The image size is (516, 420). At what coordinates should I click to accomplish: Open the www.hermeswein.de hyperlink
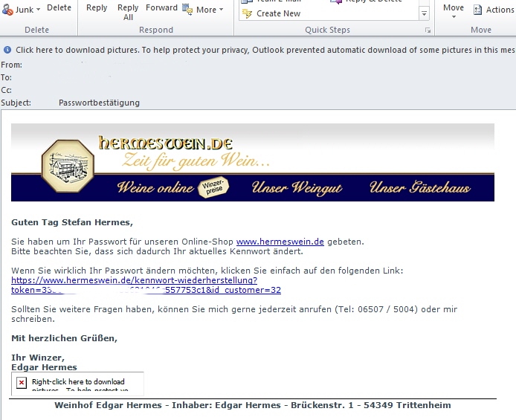[x=280, y=242]
